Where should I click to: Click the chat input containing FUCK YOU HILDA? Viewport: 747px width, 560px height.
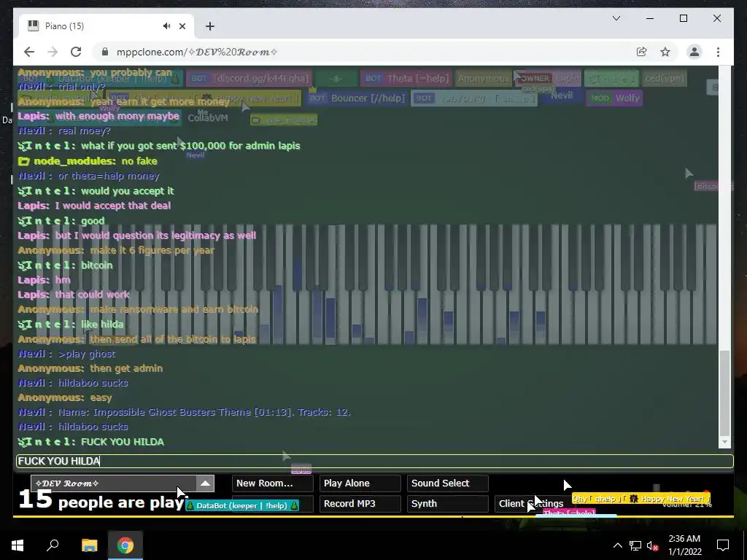[x=375, y=461]
